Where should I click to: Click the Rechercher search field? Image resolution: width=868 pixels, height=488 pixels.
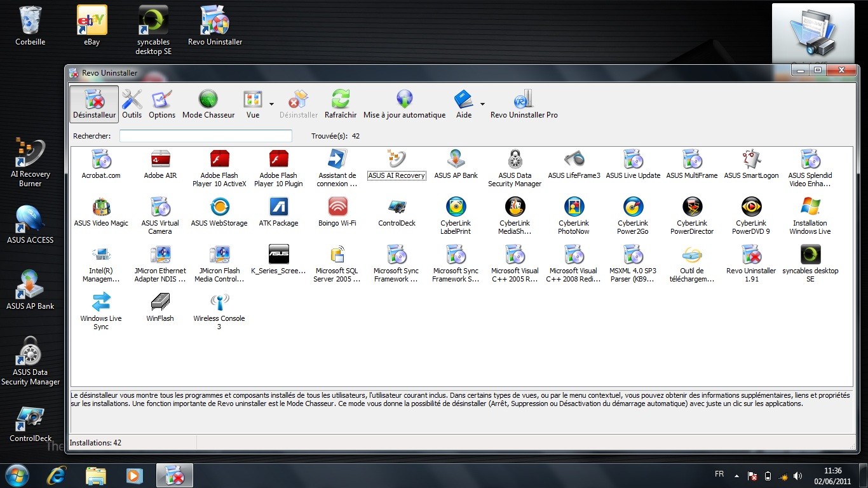click(x=206, y=136)
